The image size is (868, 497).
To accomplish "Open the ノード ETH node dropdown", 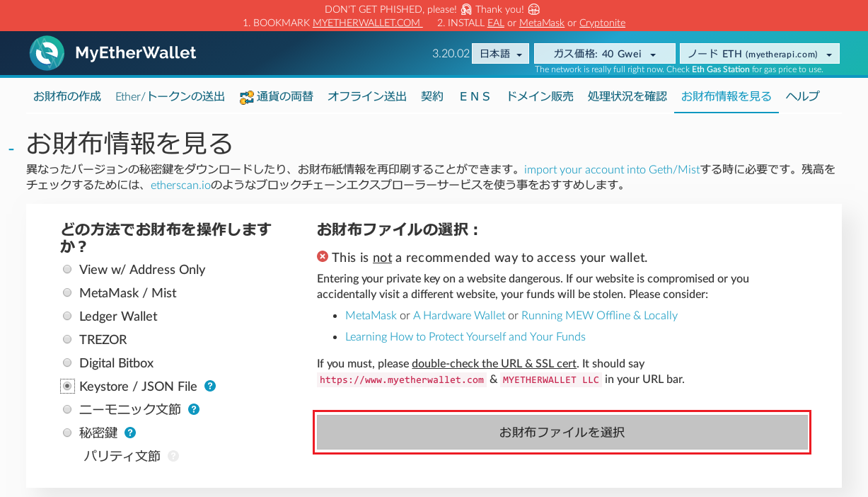I will click(759, 54).
